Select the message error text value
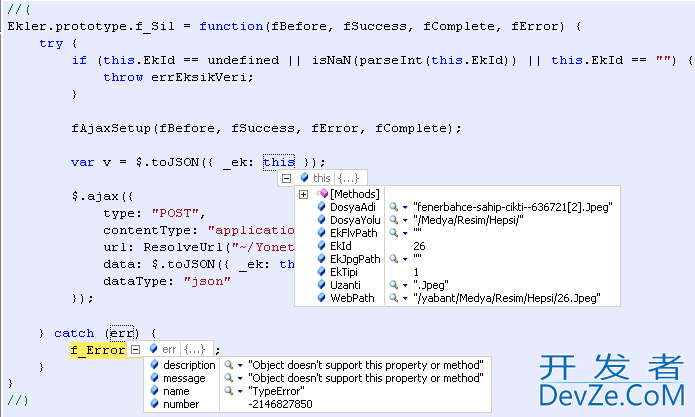The width and height of the screenshot is (695, 417). (x=366, y=378)
